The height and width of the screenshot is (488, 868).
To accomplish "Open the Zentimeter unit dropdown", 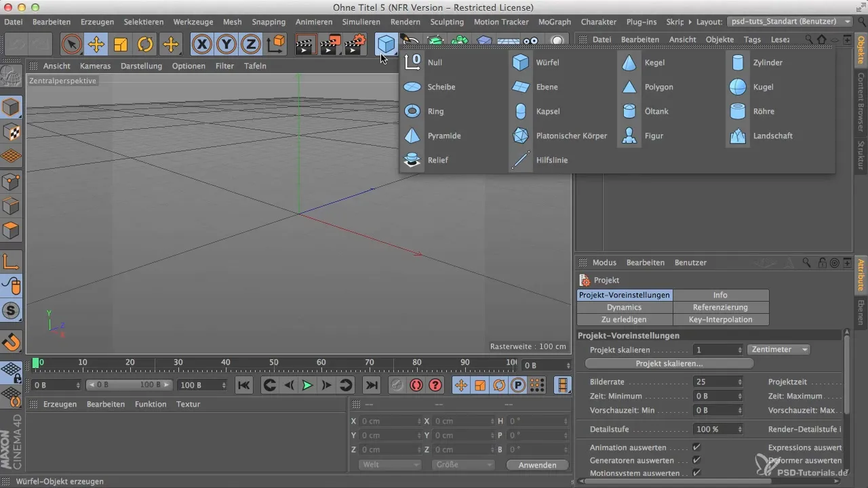I will pyautogui.click(x=778, y=350).
